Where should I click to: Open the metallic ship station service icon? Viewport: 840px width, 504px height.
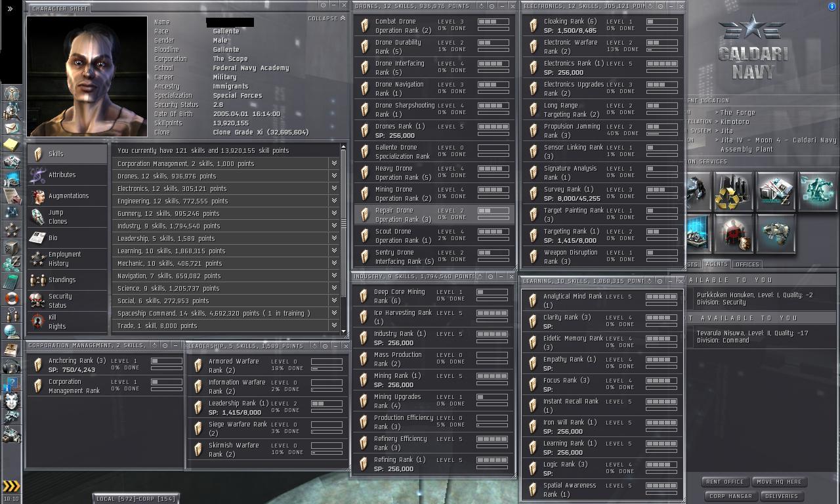coord(775,234)
